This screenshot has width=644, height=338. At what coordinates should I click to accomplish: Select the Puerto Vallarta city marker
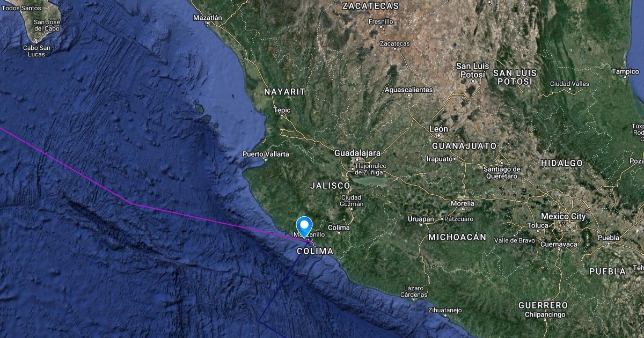(x=265, y=160)
